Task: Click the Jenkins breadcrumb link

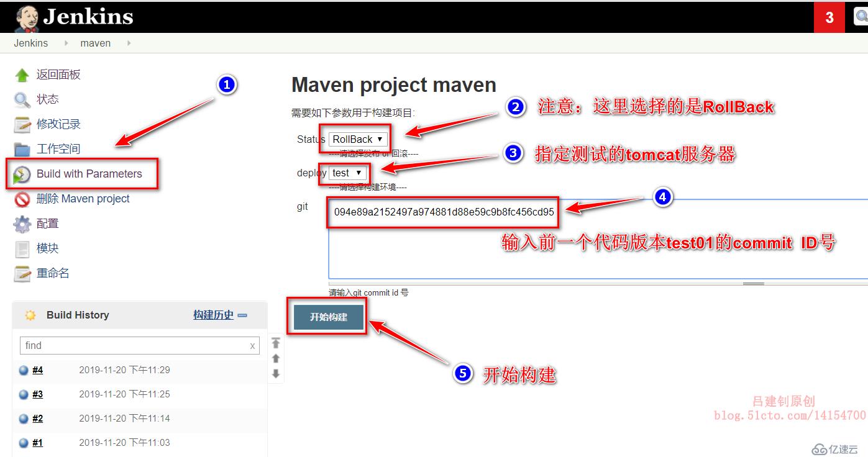Action: 31,43
